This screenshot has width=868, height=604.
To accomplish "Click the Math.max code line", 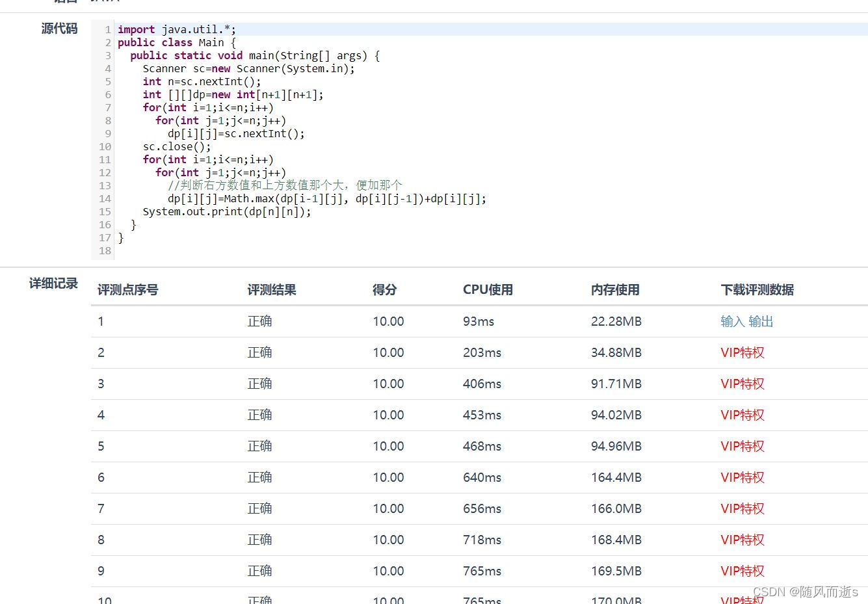I will [327, 198].
